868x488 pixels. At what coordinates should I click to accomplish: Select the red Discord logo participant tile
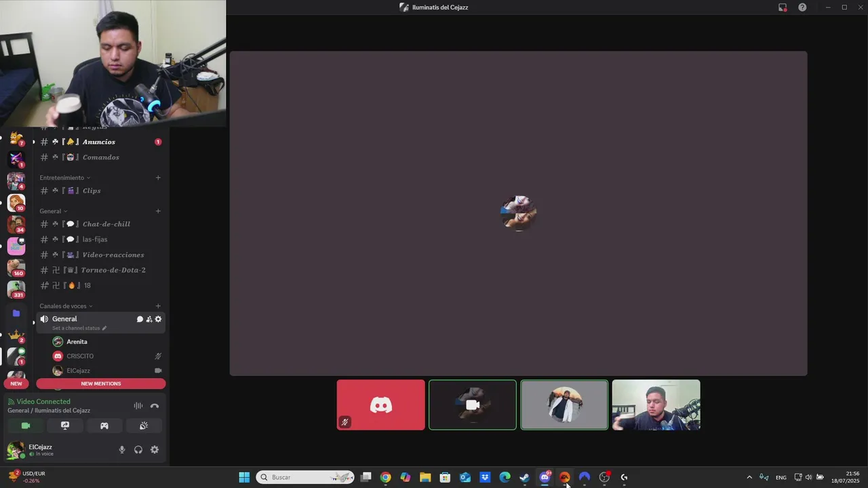coord(381,405)
